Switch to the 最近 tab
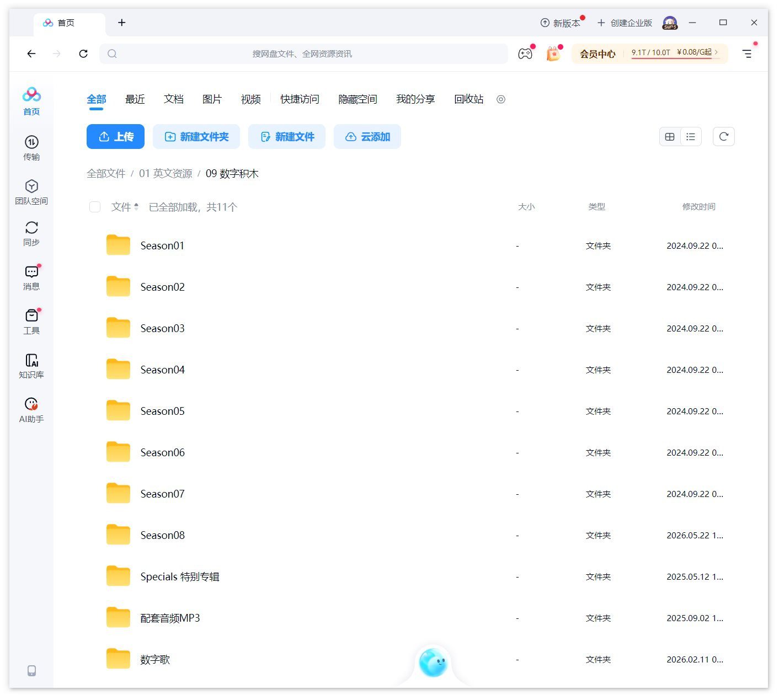 click(135, 99)
